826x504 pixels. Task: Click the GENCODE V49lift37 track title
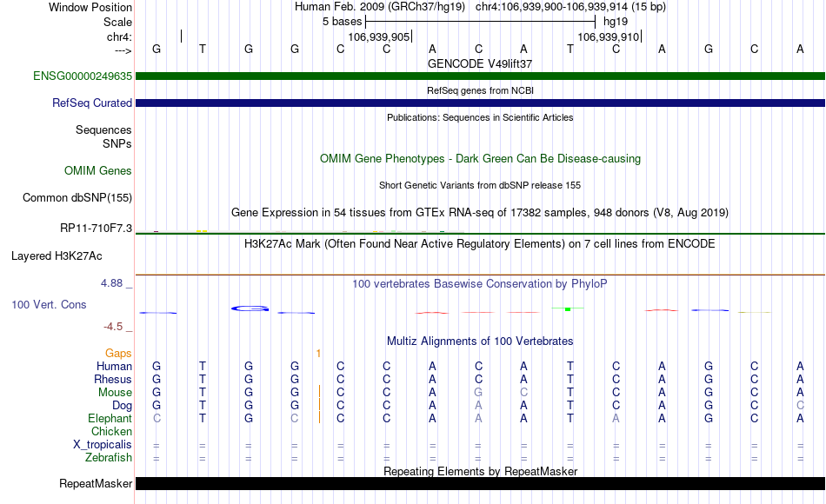(x=480, y=63)
